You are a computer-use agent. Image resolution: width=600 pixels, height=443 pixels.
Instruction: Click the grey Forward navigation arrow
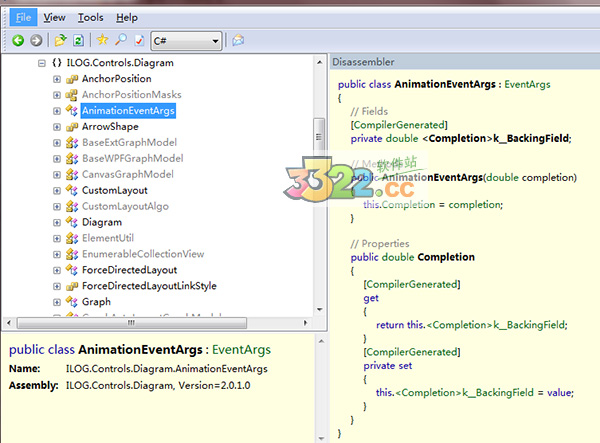tap(36, 40)
